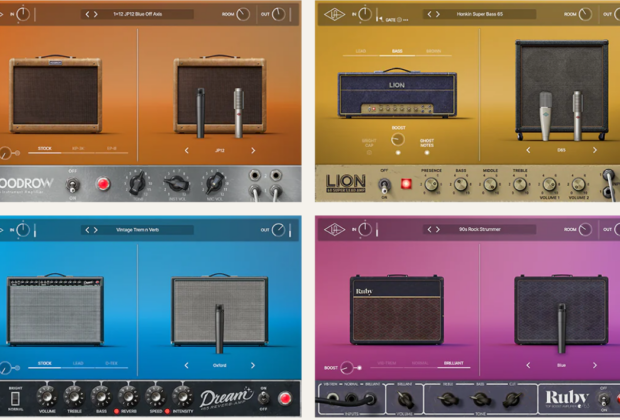The height and width of the screenshot is (420, 620).
Task: Click the ROOM knob in the Woodrow plugin
Action: pyautogui.click(x=243, y=14)
